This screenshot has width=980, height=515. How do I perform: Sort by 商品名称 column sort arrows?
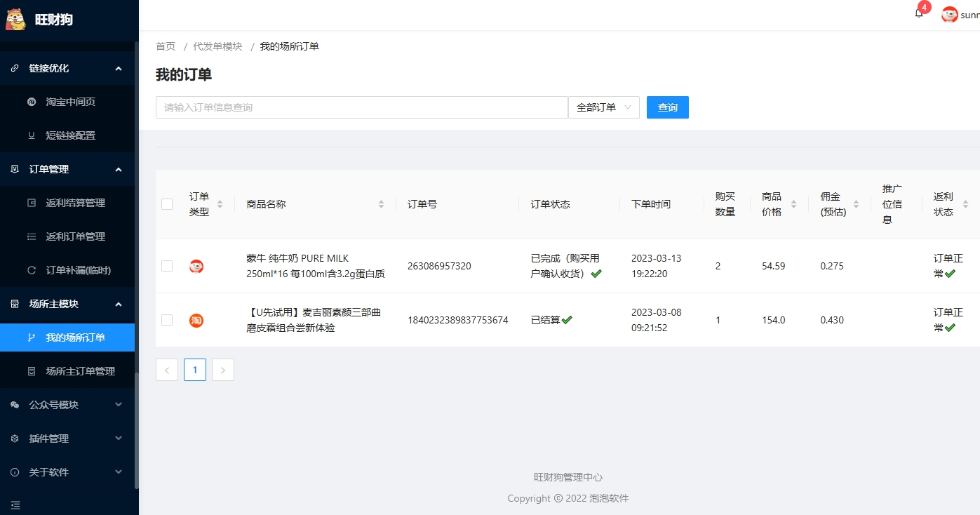381,204
